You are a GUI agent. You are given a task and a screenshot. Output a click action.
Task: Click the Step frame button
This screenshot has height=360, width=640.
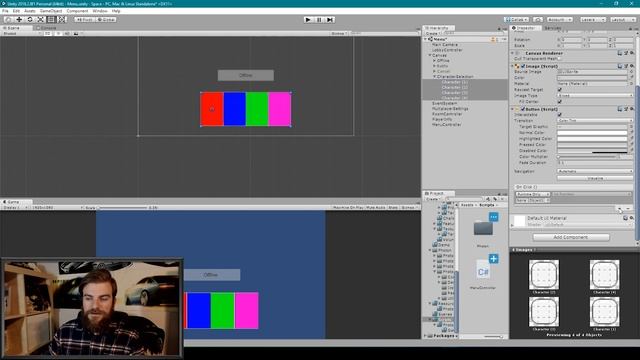pos(330,20)
